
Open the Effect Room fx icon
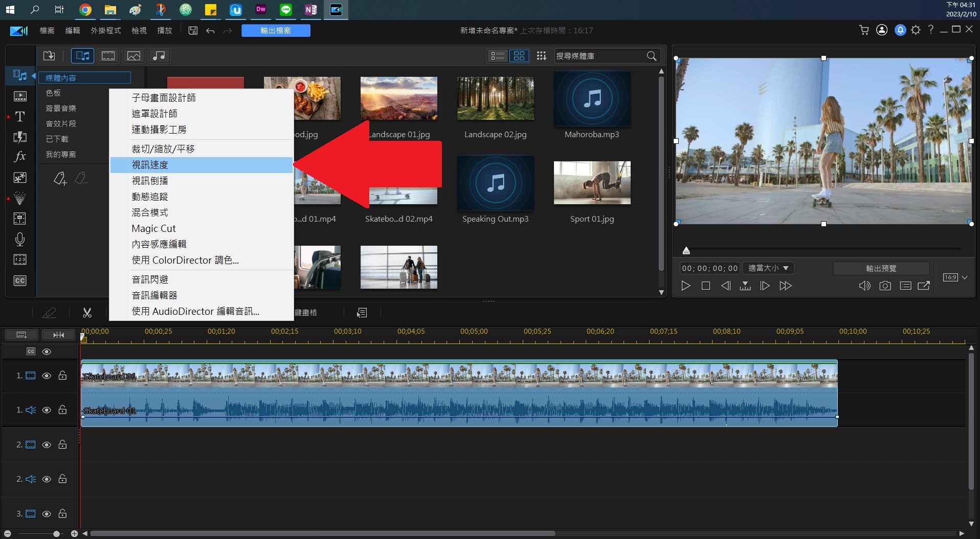point(20,157)
